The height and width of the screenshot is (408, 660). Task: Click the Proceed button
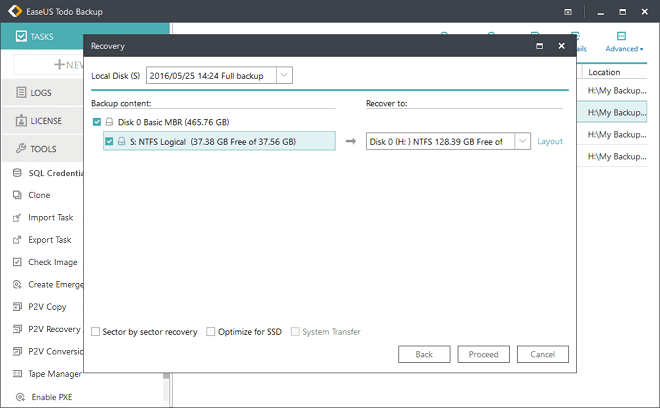click(483, 354)
